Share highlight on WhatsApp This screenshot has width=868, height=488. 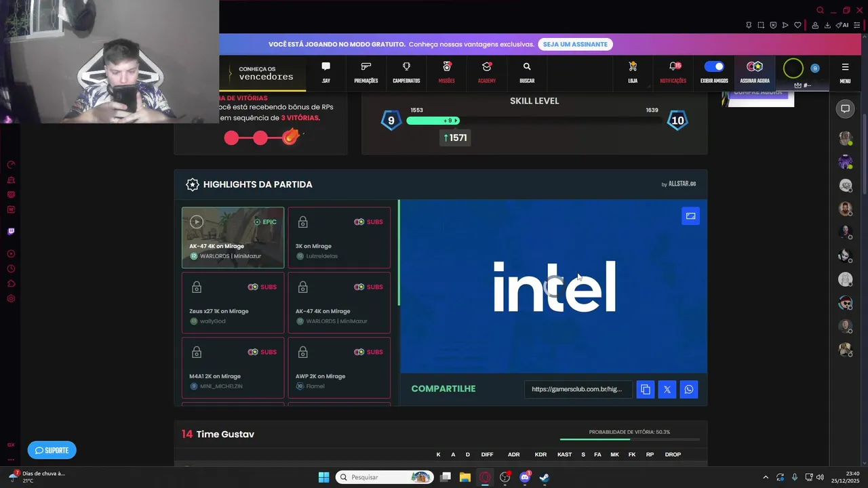[x=689, y=389]
